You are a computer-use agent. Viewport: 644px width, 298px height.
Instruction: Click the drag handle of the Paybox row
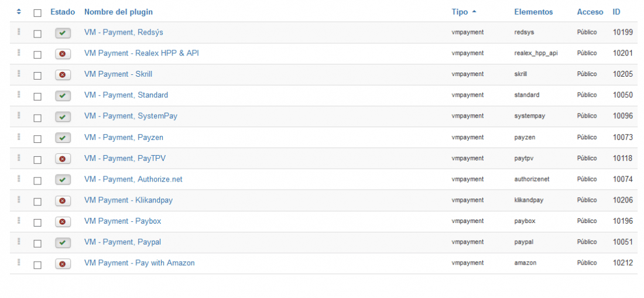pyautogui.click(x=19, y=220)
